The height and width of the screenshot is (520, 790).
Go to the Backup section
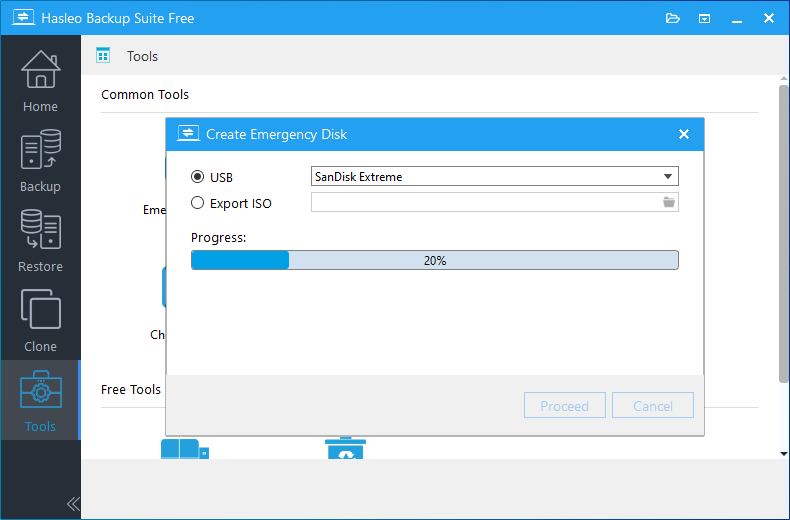pyautogui.click(x=40, y=160)
